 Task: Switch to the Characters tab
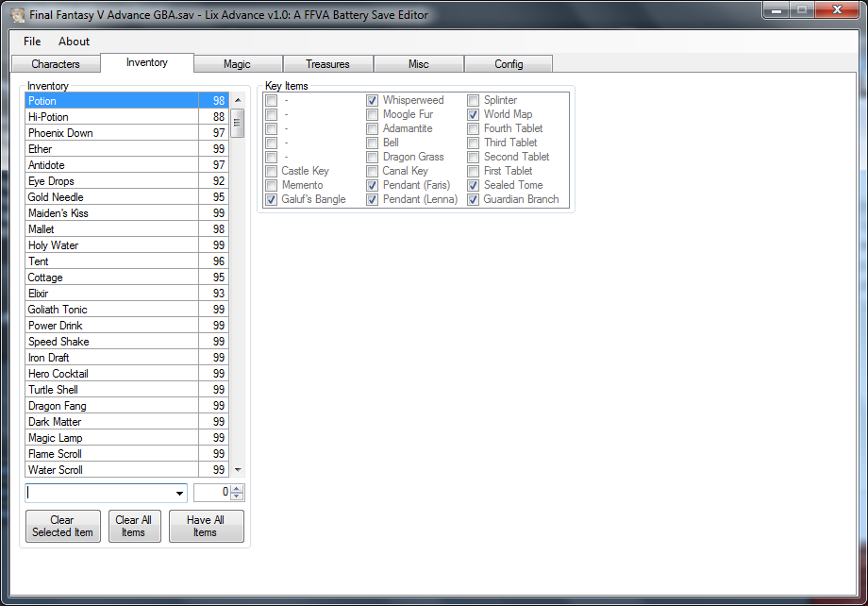56,64
